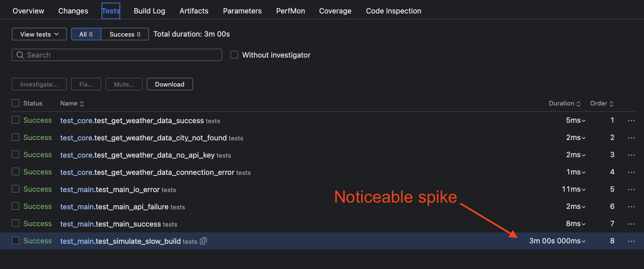Switch to the Build Log tab
The width and height of the screenshot is (644, 269).
(149, 11)
